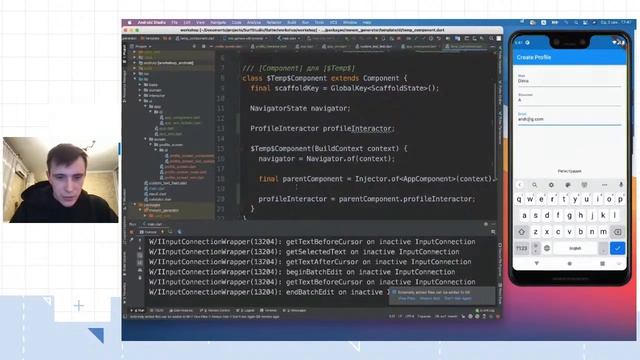Tap the ?123 symbols key
The height and width of the screenshot is (360, 640).
coord(522,248)
